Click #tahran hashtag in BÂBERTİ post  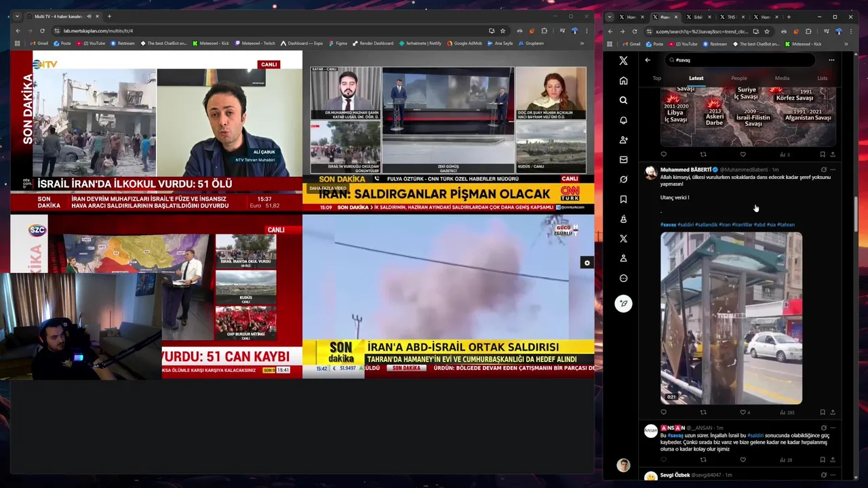pos(786,224)
